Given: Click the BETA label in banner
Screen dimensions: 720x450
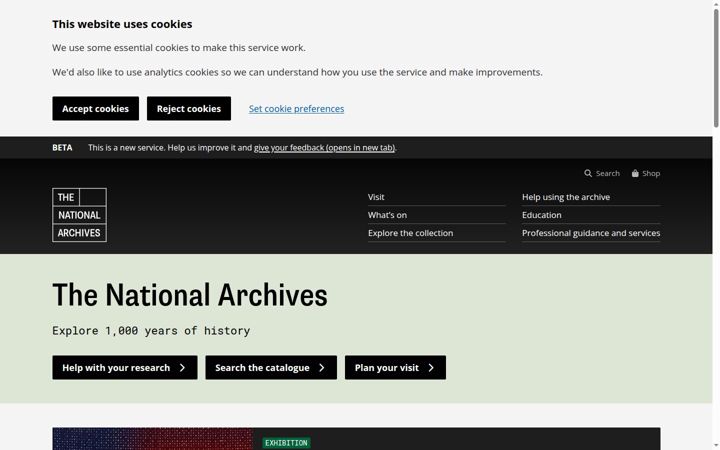Looking at the screenshot, I should click(62, 148).
